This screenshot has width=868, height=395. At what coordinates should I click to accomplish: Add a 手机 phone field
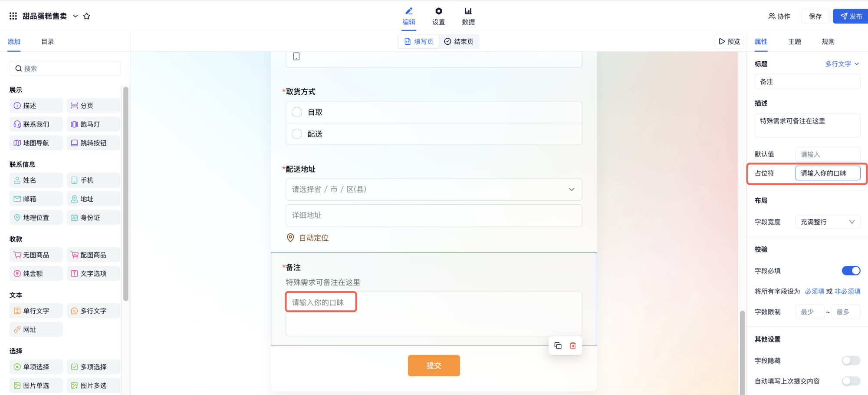[x=93, y=180]
